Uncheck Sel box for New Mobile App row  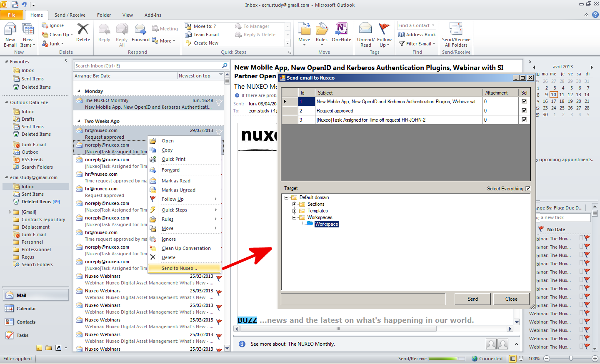(524, 101)
